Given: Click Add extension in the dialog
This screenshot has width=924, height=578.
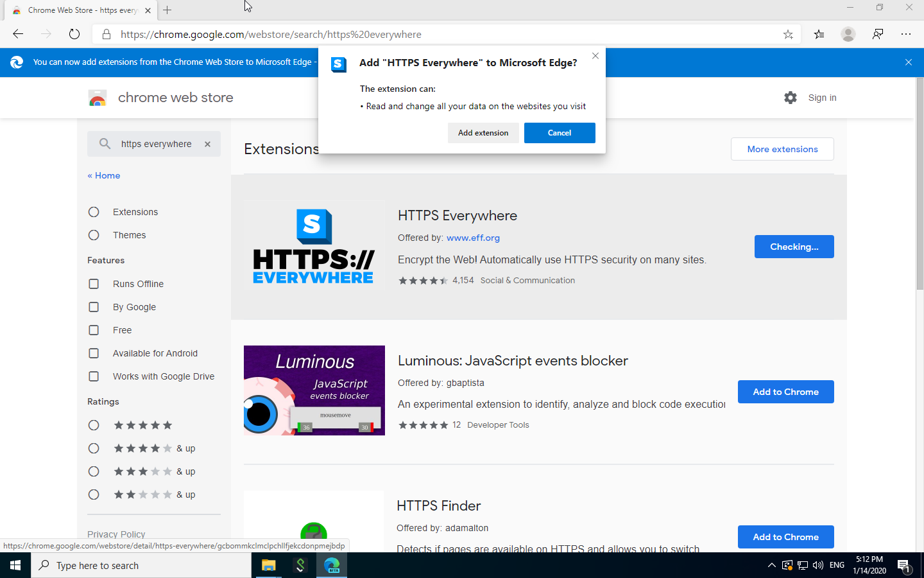Looking at the screenshot, I should tap(483, 133).
